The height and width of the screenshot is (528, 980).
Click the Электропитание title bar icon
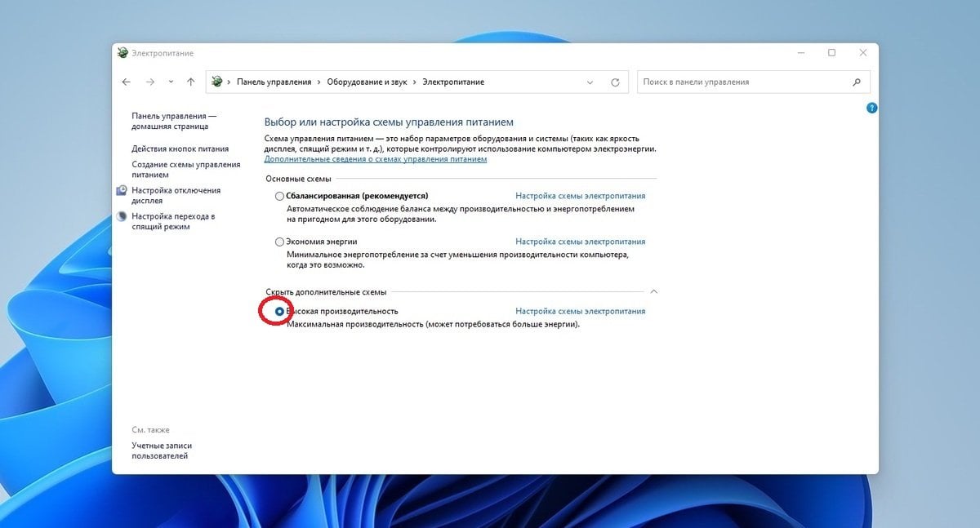pos(122,53)
